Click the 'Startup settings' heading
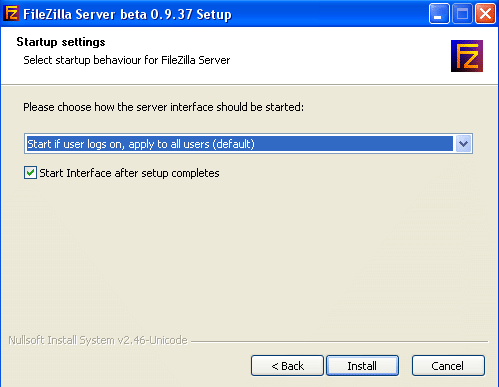This screenshot has width=499, height=387. click(x=61, y=42)
